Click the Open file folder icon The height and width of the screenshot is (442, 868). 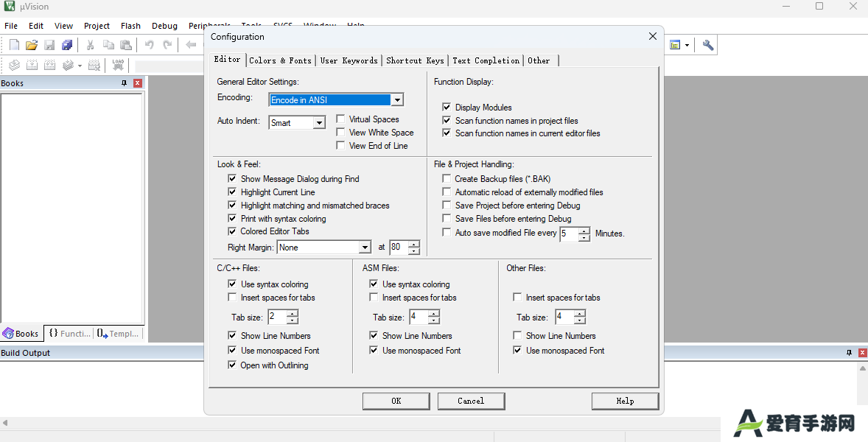coord(32,45)
